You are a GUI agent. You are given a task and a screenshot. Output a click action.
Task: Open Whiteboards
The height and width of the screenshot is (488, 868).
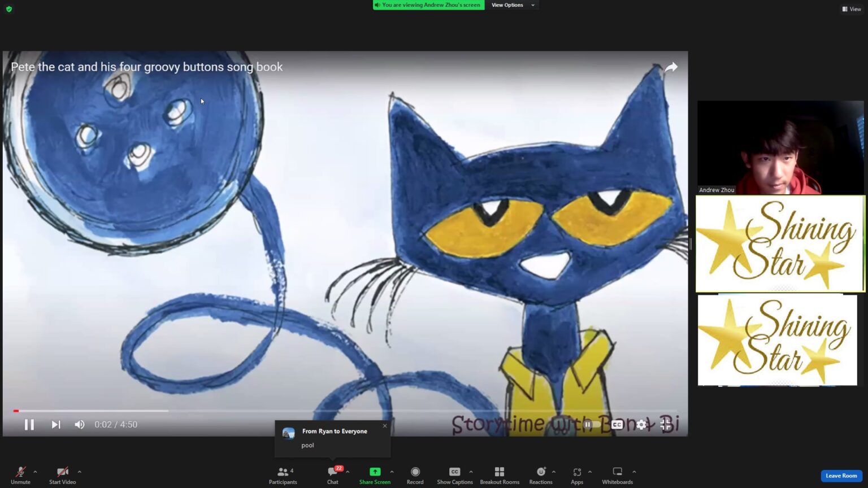point(617,475)
